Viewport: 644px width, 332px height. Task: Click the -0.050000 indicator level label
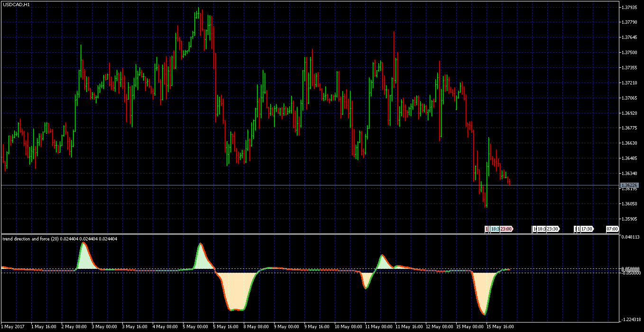[x=632, y=273]
